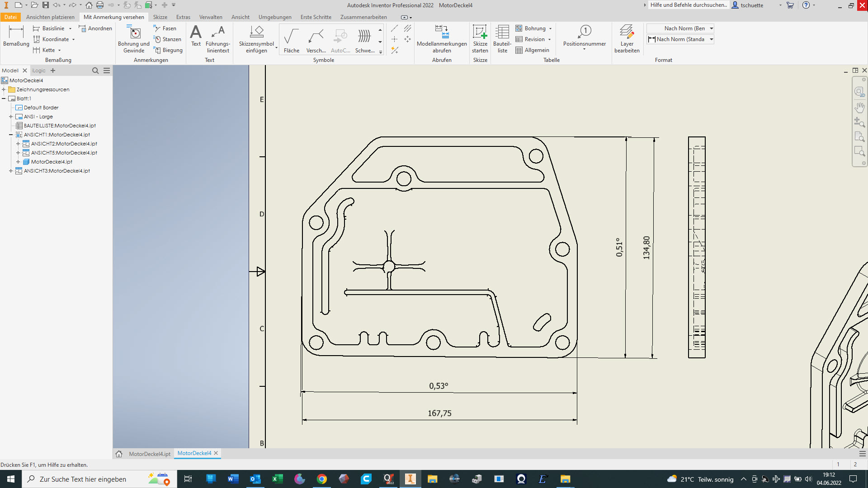Expand ANSICHT3:MotorDeckel4.ipt tree node
The height and width of the screenshot is (488, 868).
coord(11,171)
